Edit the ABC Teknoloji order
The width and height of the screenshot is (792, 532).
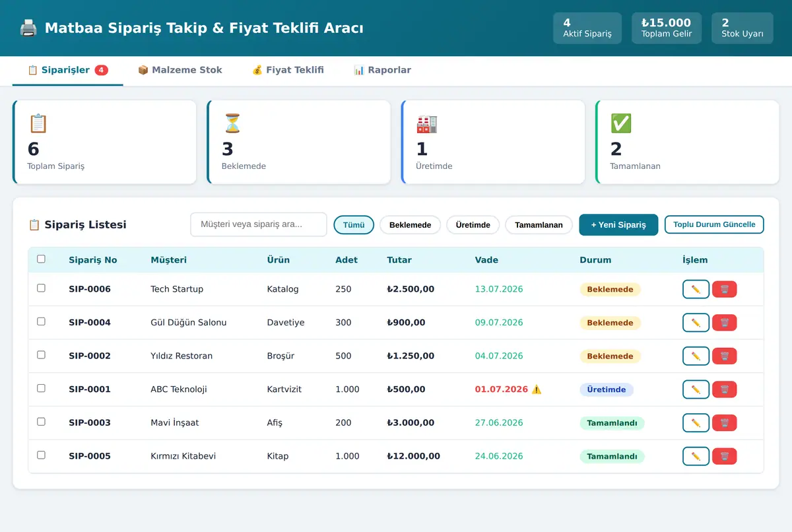click(x=696, y=389)
